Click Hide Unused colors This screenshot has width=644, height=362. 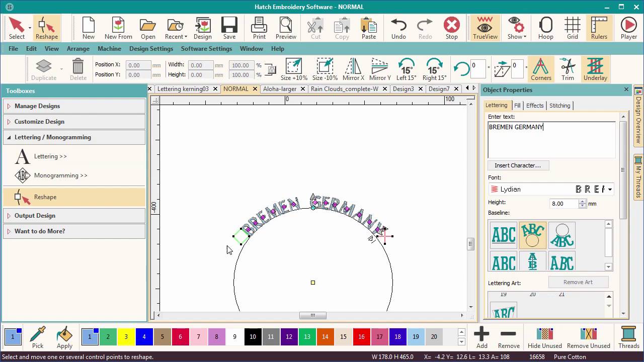coord(545,337)
